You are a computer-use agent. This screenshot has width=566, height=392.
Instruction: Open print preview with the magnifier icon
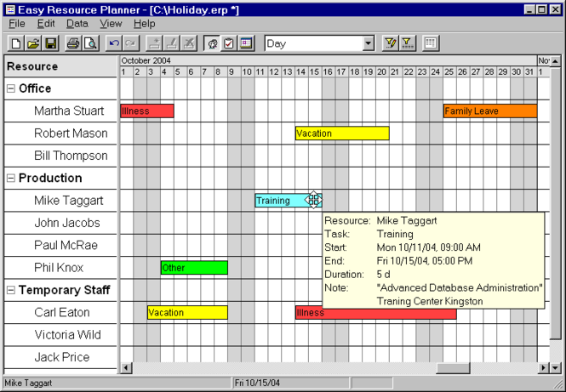(x=90, y=43)
